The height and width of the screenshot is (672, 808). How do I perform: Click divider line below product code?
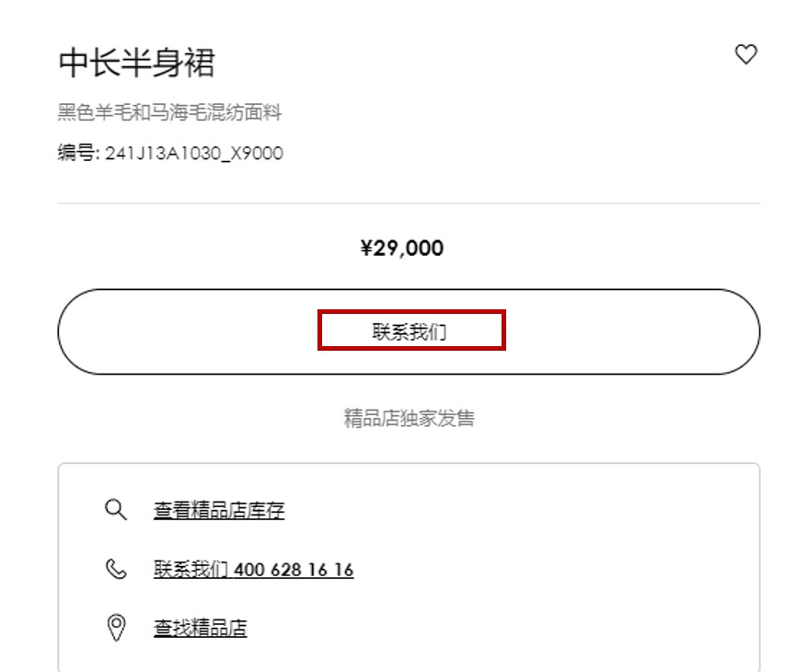click(x=409, y=203)
